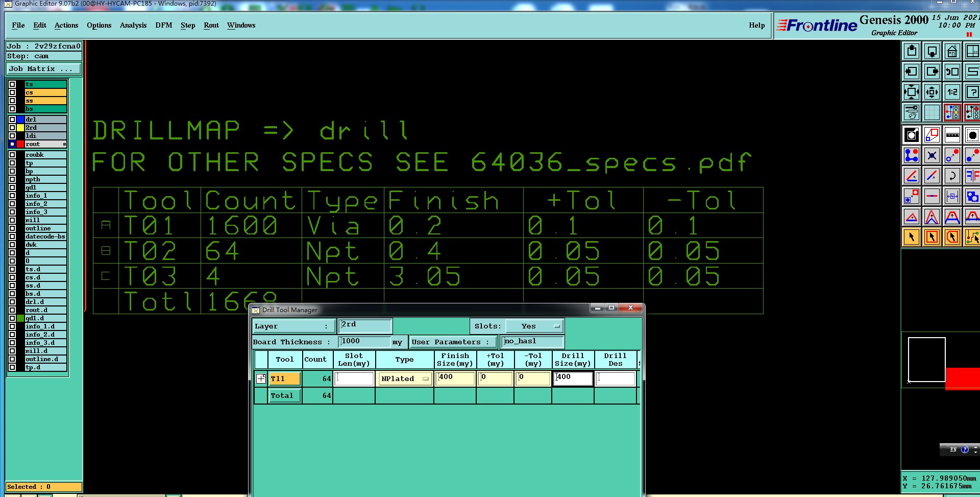Click the blue color swatch of drl layer
Viewport: 980px width, 497px height.
[x=20, y=120]
